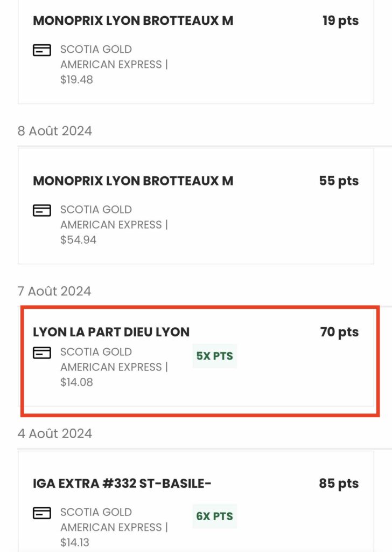Click the 8 Août 2024 date header

tap(55, 131)
